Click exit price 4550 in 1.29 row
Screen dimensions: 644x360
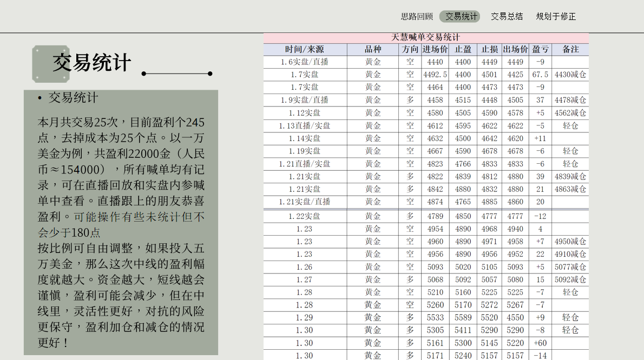[x=515, y=318]
